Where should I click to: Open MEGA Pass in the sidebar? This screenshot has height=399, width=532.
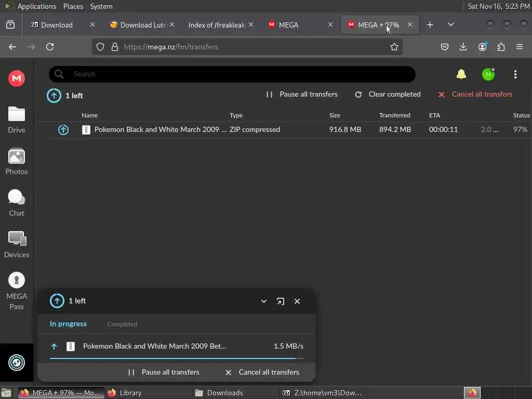pyautogui.click(x=16, y=291)
